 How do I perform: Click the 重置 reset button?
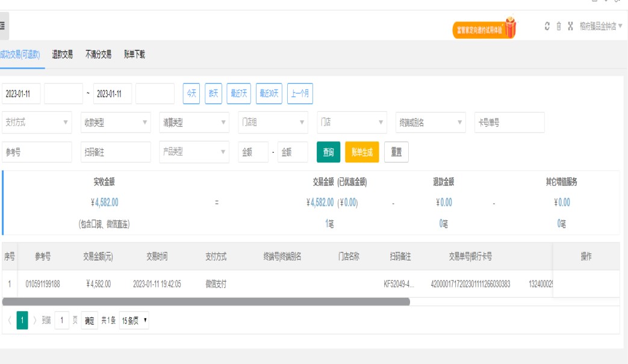(396, 152)
